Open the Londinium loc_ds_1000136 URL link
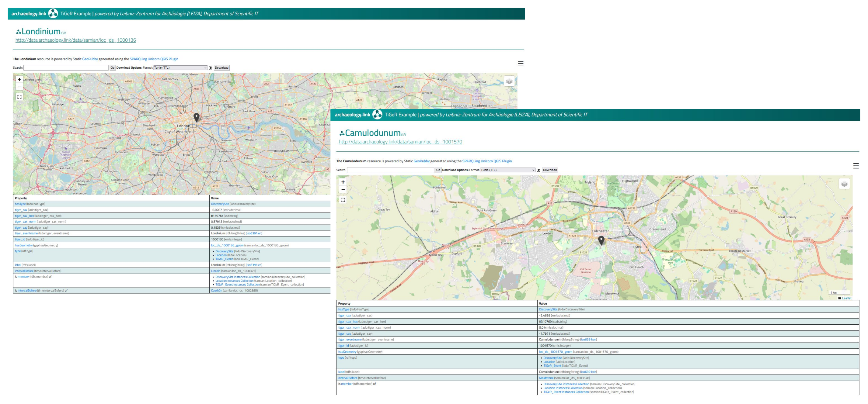This screenshot has width=868, height=404. (x=76, y=40)
